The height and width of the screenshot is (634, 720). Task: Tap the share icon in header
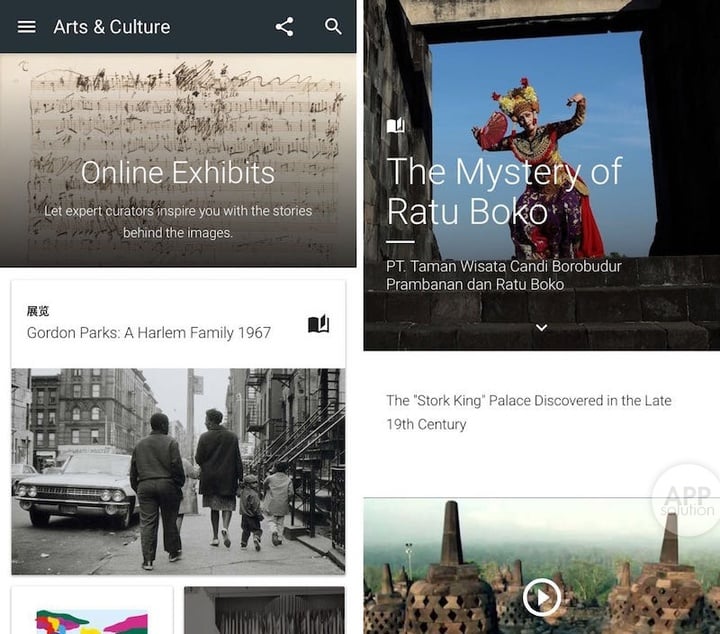pos(285,27)
